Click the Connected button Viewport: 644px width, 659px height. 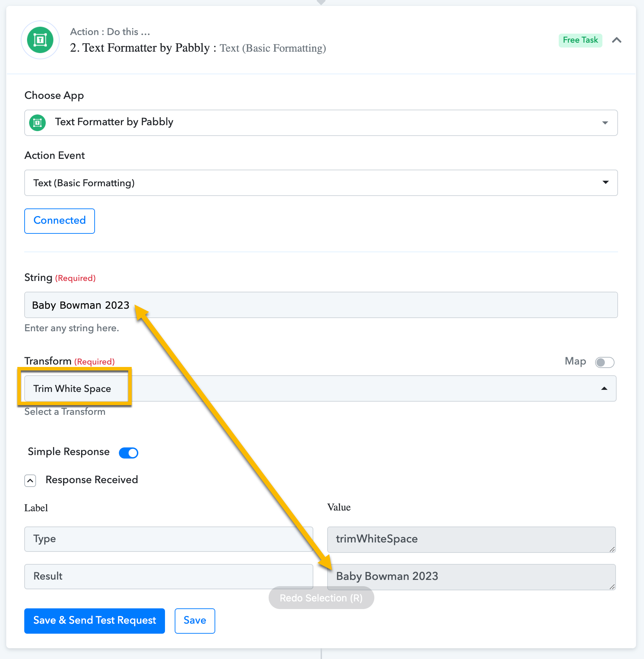point(60,221)
